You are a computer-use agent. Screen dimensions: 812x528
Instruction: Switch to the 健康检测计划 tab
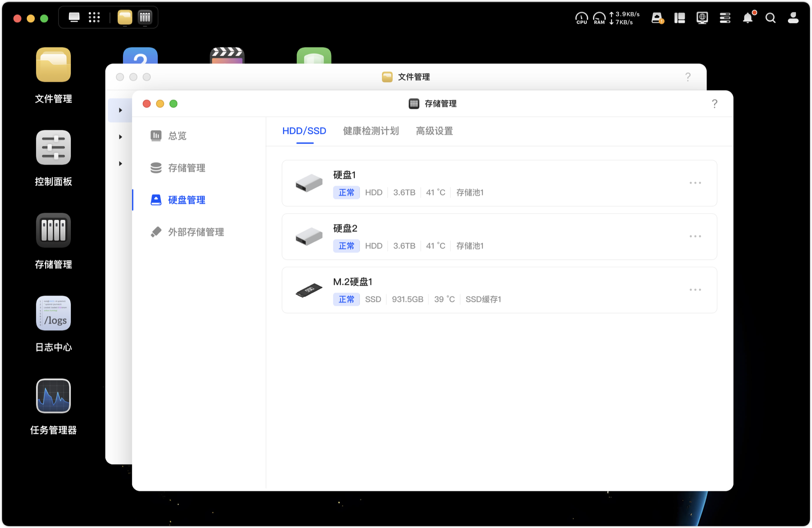(x=371, y=131)
